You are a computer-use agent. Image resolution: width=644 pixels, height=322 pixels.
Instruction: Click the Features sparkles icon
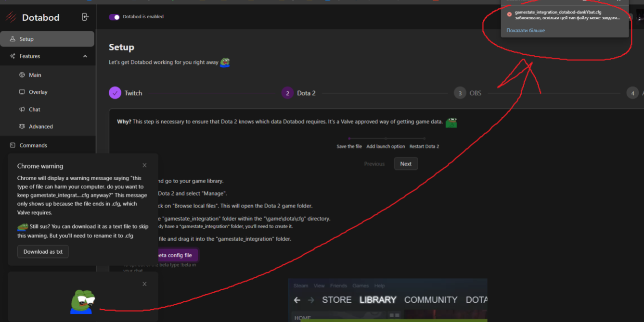coord(13,56)
